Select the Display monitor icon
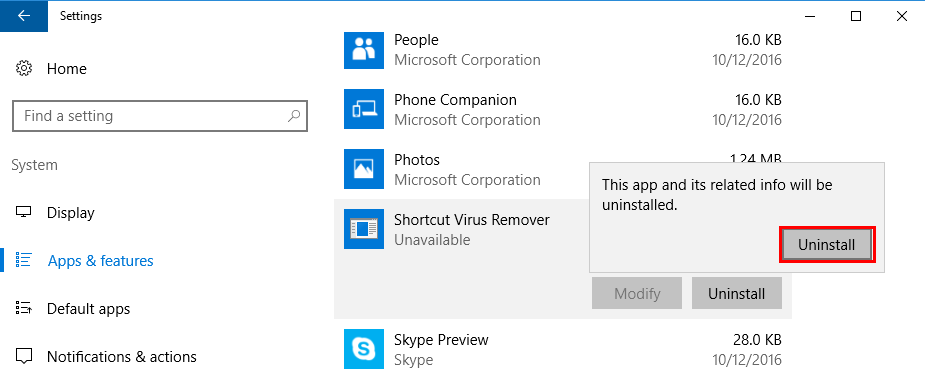 click(24, 213)
